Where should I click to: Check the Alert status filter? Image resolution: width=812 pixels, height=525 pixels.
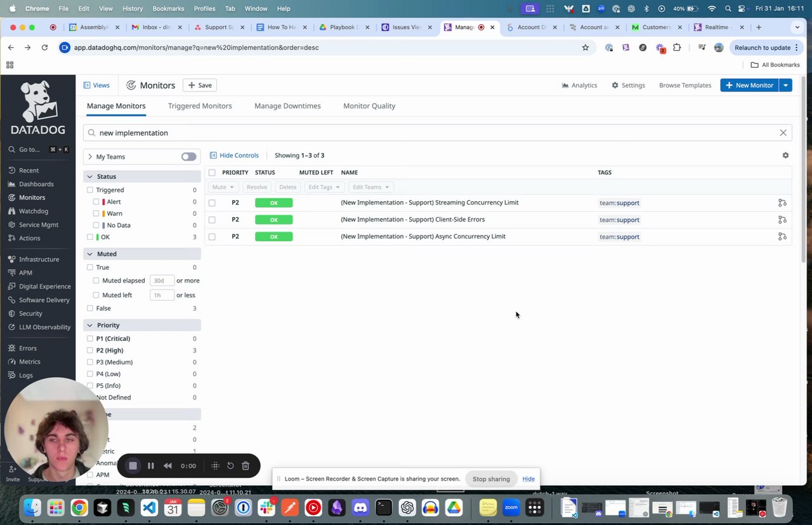[96, 202]
